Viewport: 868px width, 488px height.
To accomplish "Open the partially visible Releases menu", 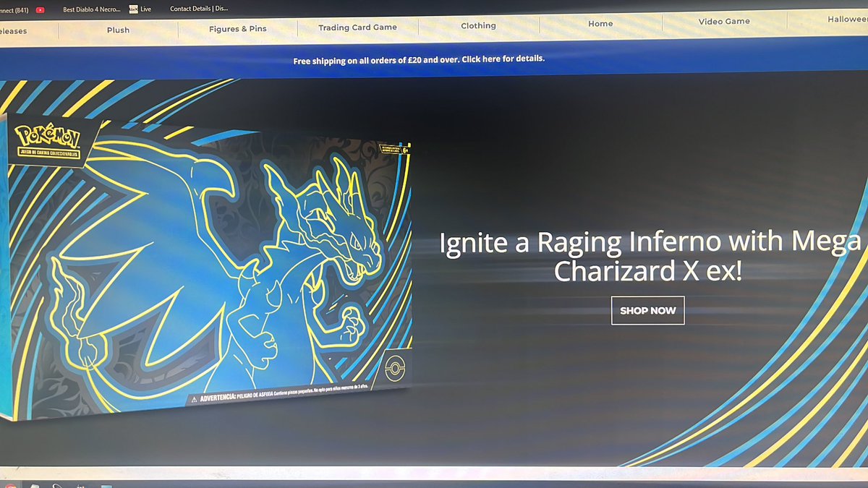I will (x=14, y=32).
